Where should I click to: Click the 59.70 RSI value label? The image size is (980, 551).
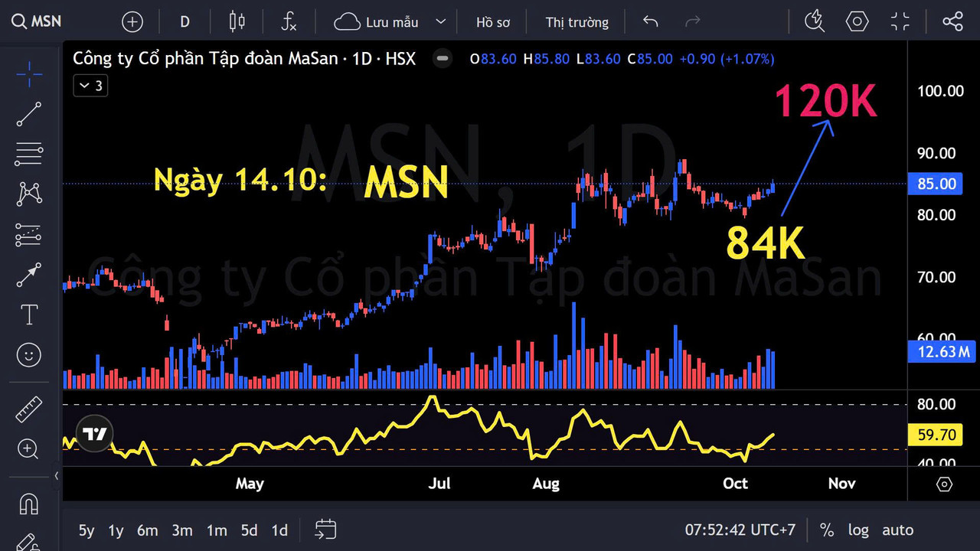pos(935,435)
